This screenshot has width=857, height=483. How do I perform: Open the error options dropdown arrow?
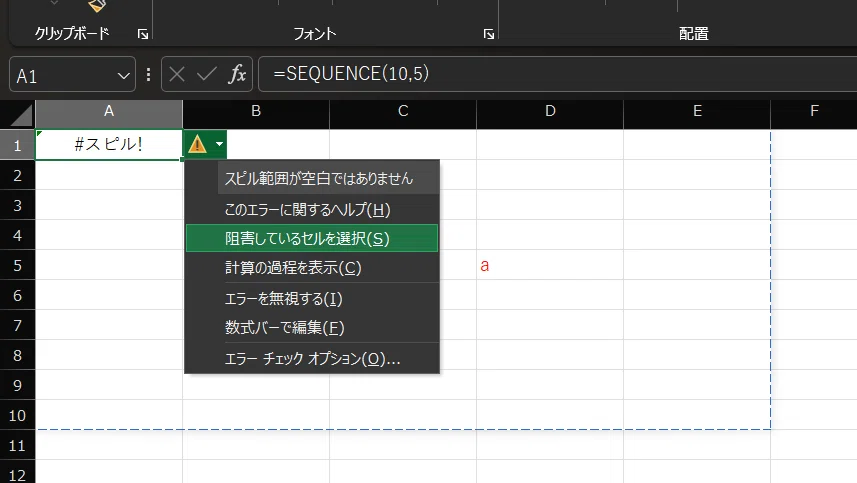(219, 144)
